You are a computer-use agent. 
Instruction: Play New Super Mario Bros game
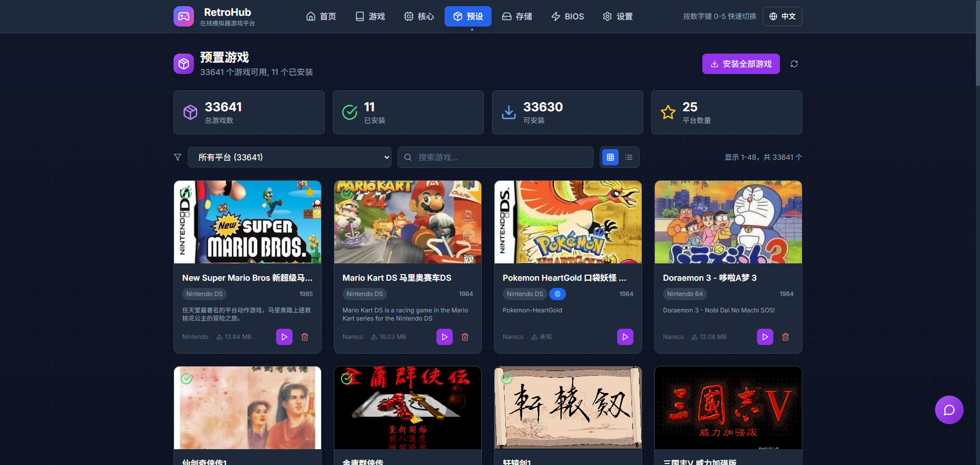coord(284,337)
